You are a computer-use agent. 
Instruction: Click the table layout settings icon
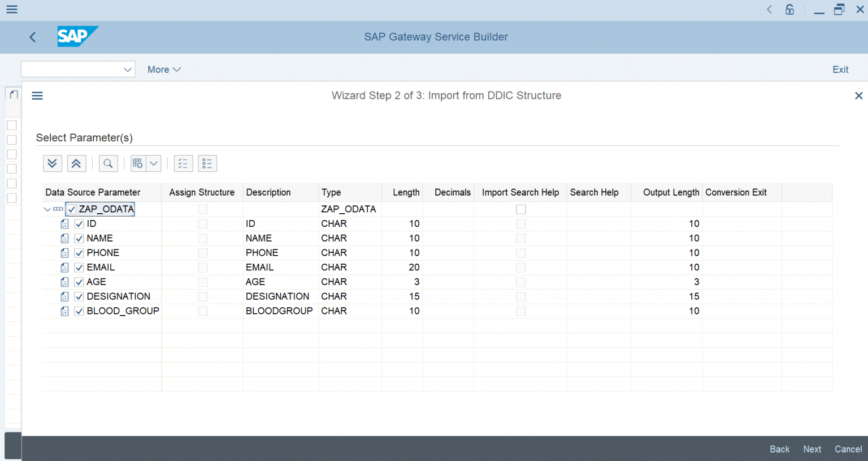pyautogui.click(x=137, y=163)
